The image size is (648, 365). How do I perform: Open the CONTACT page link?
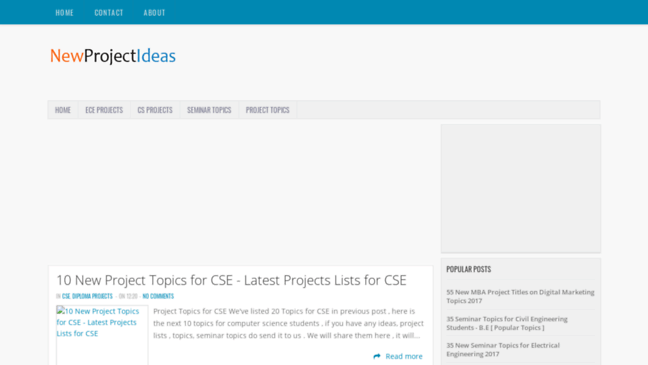(x=109, y=12)
